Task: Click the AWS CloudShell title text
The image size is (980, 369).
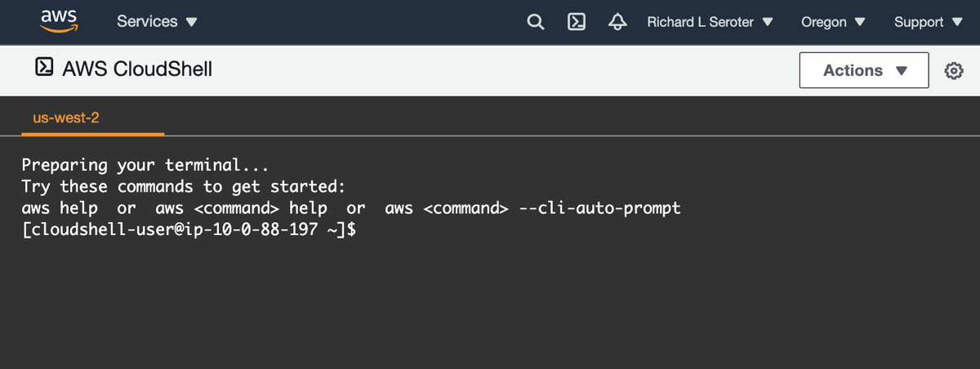Action: (137, 69)
